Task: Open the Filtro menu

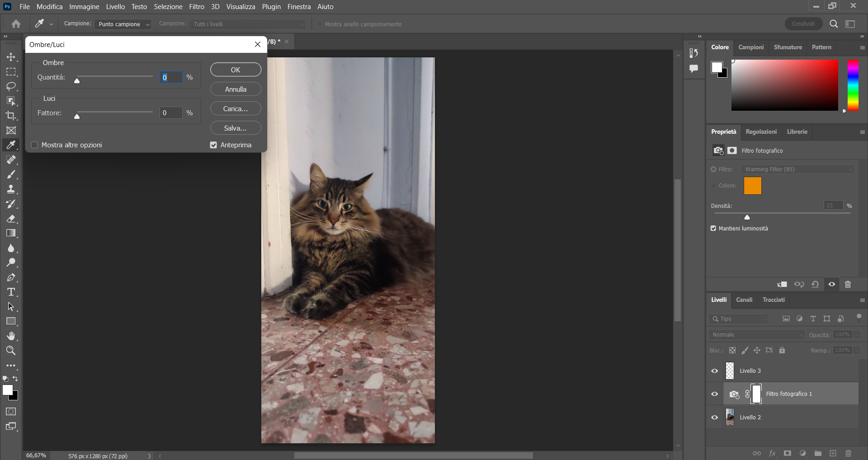Action: tap(196, 6)
